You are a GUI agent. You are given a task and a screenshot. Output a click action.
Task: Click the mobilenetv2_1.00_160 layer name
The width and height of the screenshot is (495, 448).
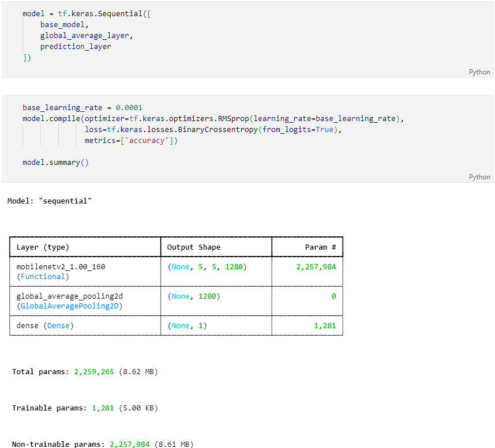point(61,267)
